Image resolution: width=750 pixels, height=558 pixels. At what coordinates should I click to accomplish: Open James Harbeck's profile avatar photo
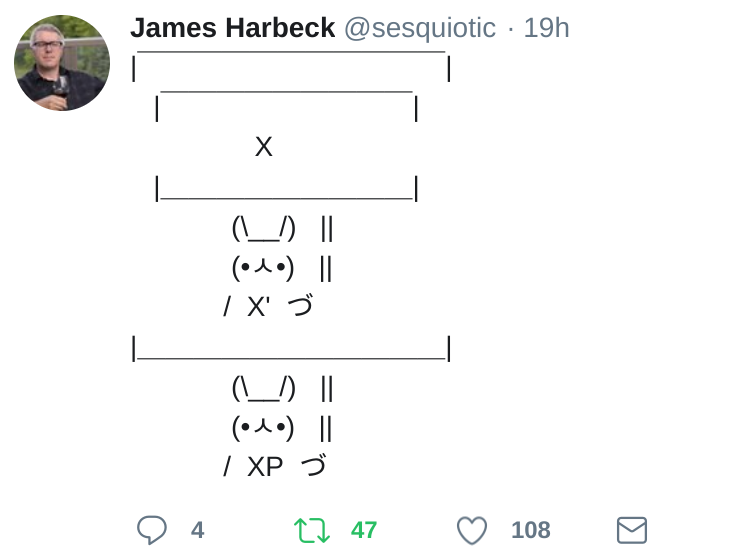click(62, 63)
